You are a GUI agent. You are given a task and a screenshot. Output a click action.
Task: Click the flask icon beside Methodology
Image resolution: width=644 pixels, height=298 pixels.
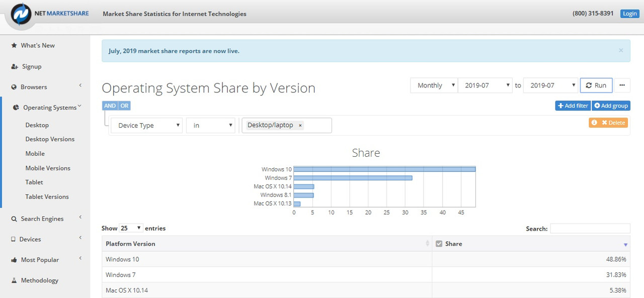14,280
